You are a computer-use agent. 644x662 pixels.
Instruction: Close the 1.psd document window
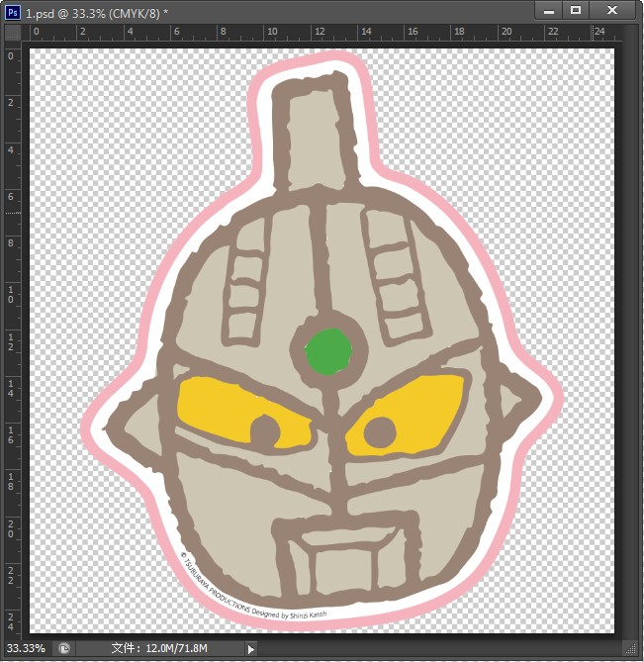pos(615,10)
